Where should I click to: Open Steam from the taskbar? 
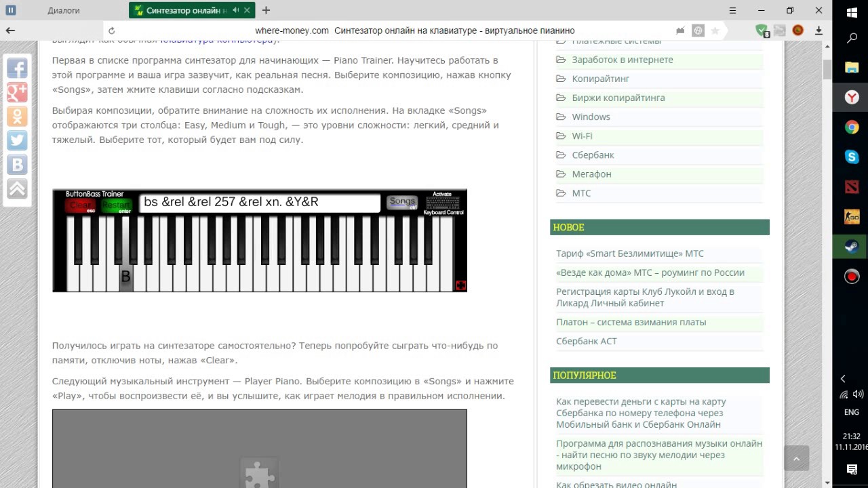pos(852,247)
